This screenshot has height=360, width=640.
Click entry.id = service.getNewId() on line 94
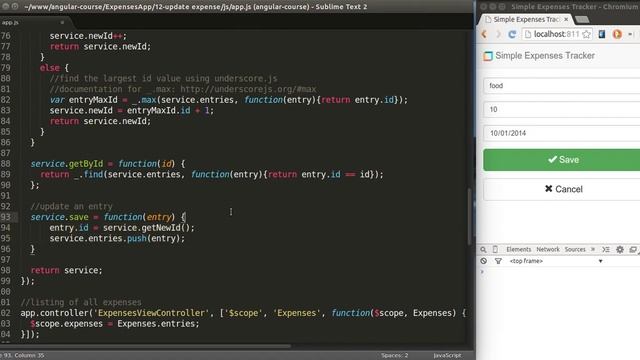coord(122,228)
